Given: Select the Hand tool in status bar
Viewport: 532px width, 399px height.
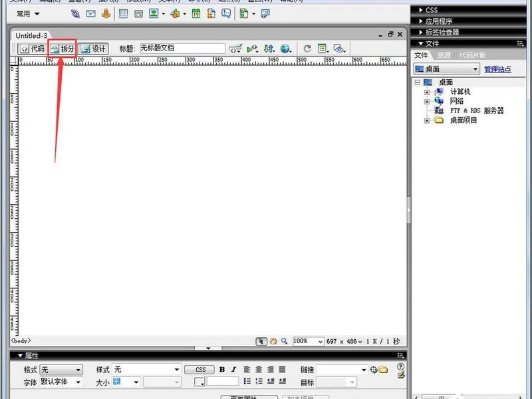Looking at the screenshot, I should pos(273,341).
